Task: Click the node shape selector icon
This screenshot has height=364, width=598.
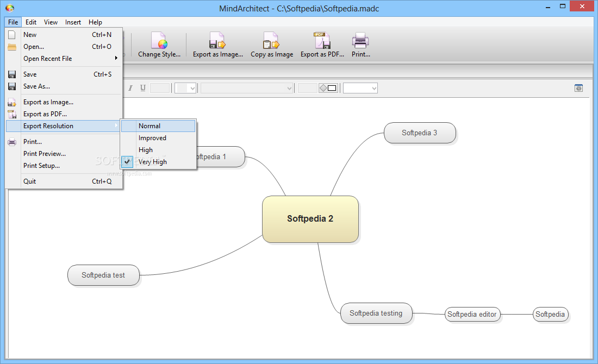Action: [328, 88]
